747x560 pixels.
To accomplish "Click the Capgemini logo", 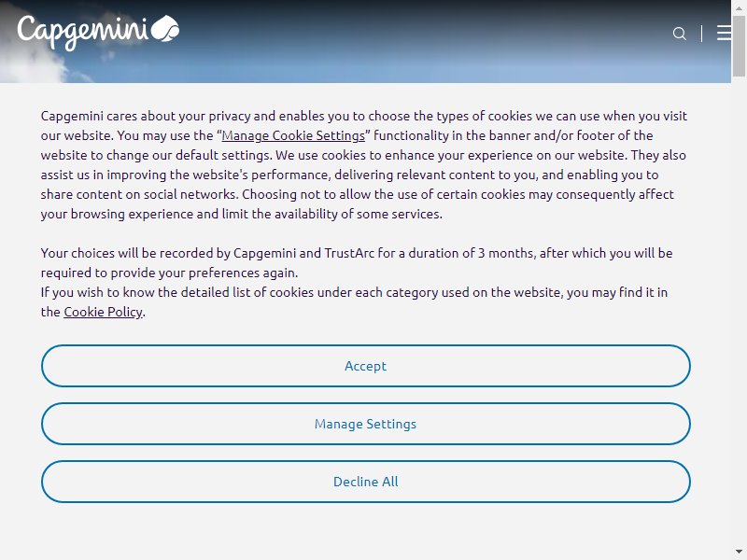I will pyautogui.click(x=98, y=32).
